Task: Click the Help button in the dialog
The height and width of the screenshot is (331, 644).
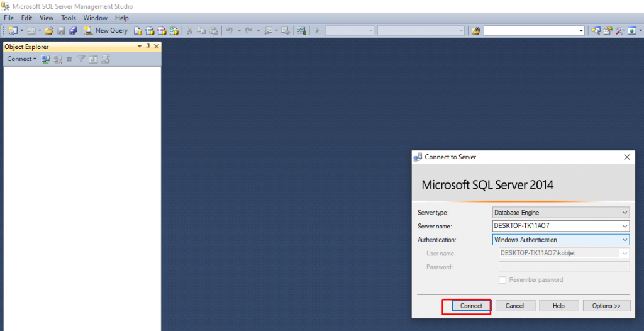Action: click(x=558, y=306)
